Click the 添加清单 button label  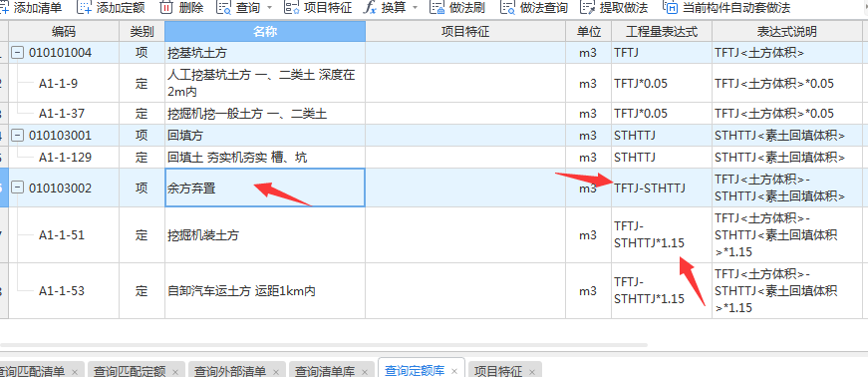pyautogui.click(x=38, y=8)
